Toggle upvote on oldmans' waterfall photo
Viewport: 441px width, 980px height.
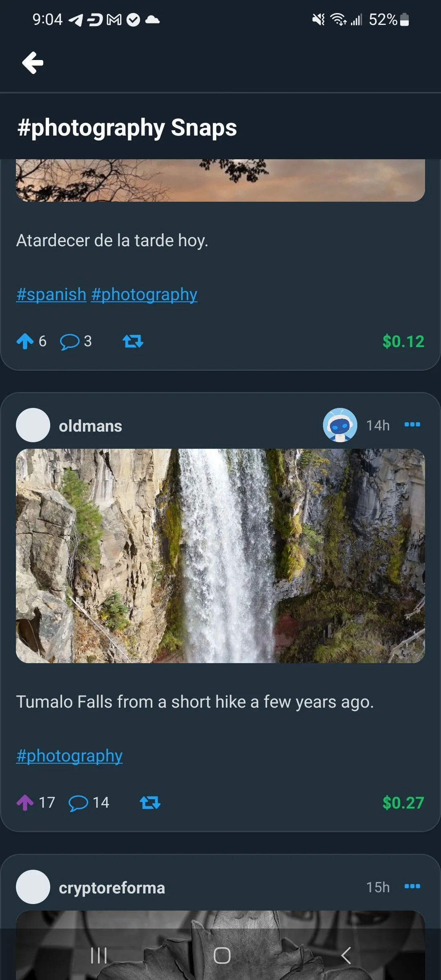(25, 802)
